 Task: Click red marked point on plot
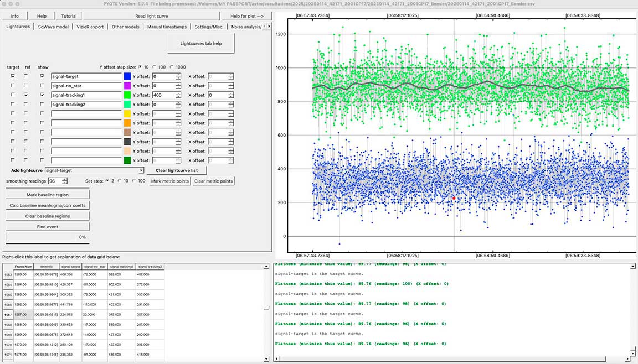tap(454, 198)
